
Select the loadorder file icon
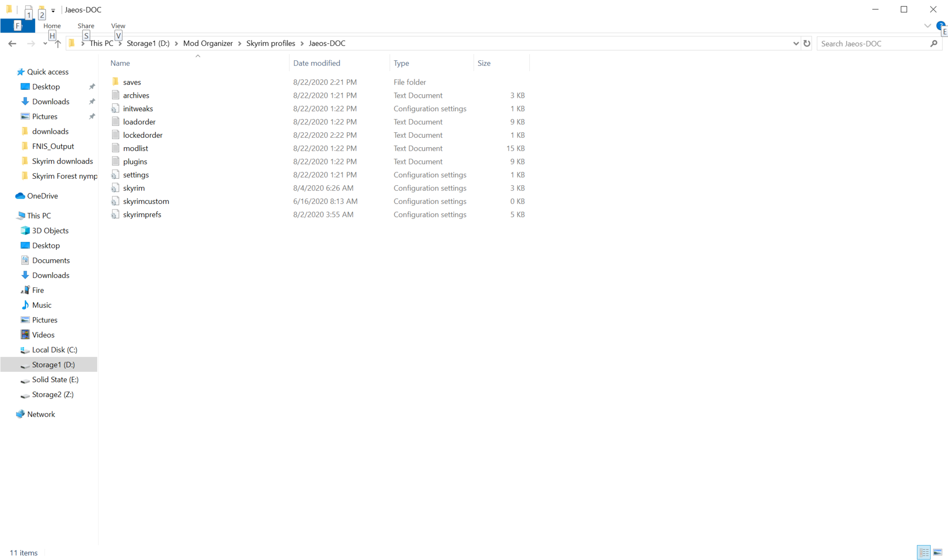tap(116, 121)
